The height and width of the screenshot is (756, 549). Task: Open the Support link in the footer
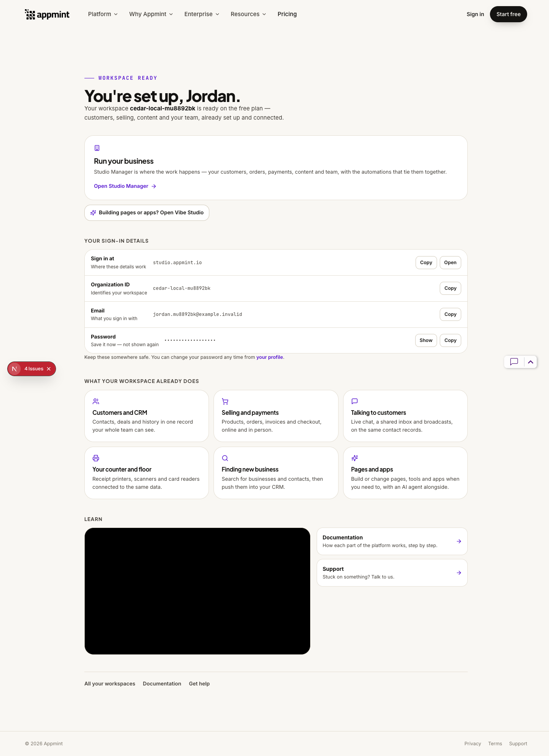click(518, 744)
